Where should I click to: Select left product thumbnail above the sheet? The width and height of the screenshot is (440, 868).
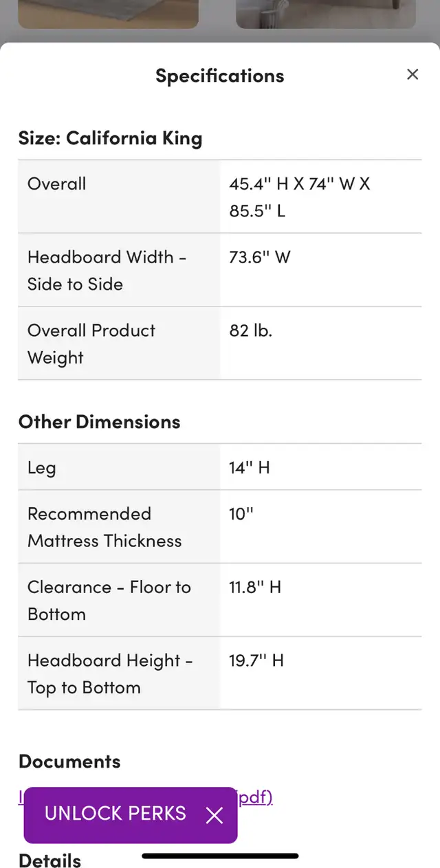pyautogui.click(x=109, y=14)
